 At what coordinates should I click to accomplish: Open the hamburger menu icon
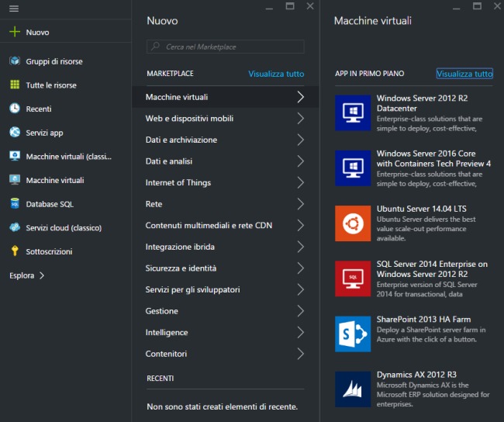(14, 9)
